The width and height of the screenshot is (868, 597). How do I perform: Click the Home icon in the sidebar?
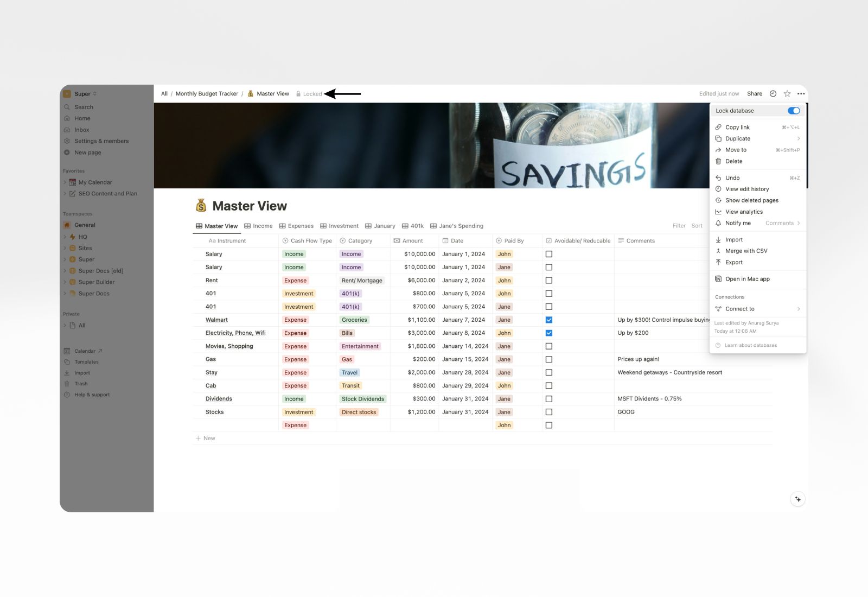coord(67,118)
